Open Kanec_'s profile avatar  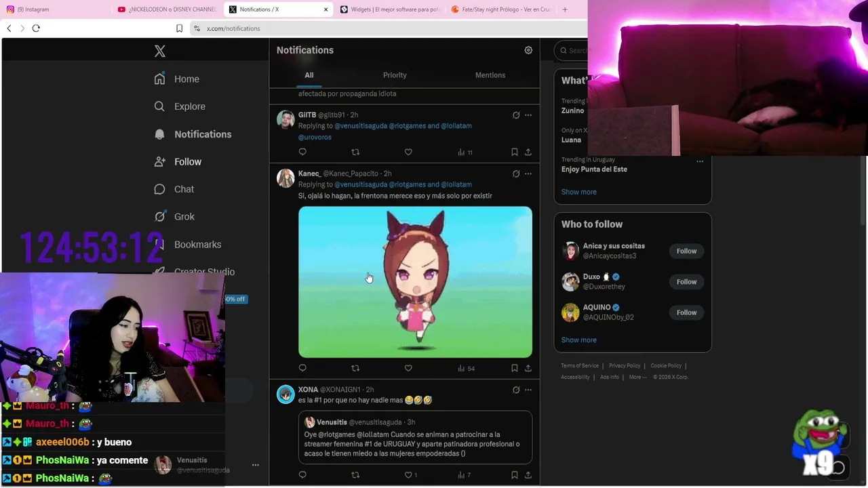(x=285, y=178)
